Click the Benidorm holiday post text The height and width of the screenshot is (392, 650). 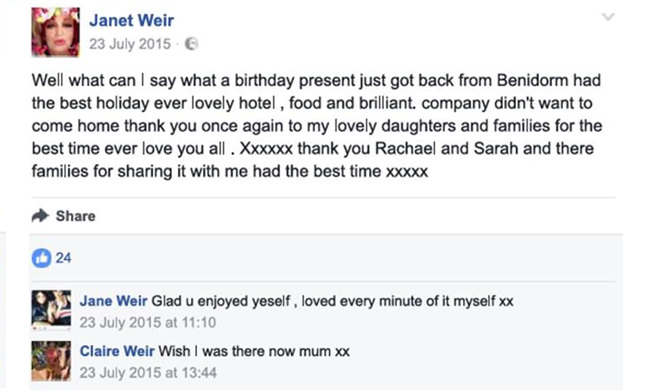point(317,126)
